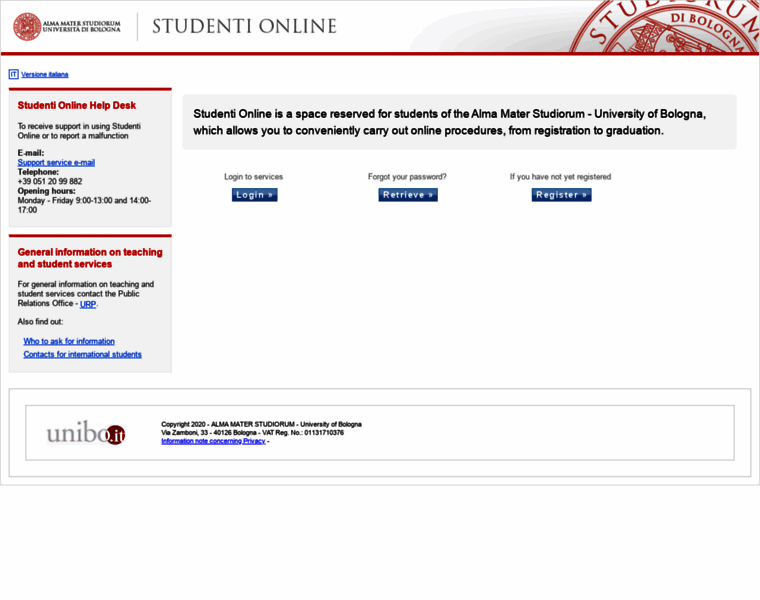This screenshot has width=760, height=600.
Task: Click the Copyright 2020 footer line
Action: tap(261, 424)
